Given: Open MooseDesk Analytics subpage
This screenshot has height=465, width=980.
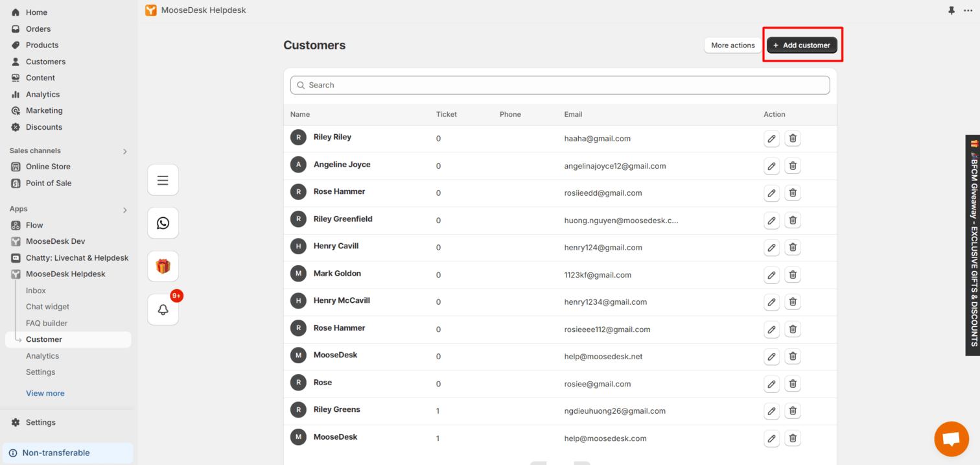Looking at the screenshot, I should [x=42, y=356].
